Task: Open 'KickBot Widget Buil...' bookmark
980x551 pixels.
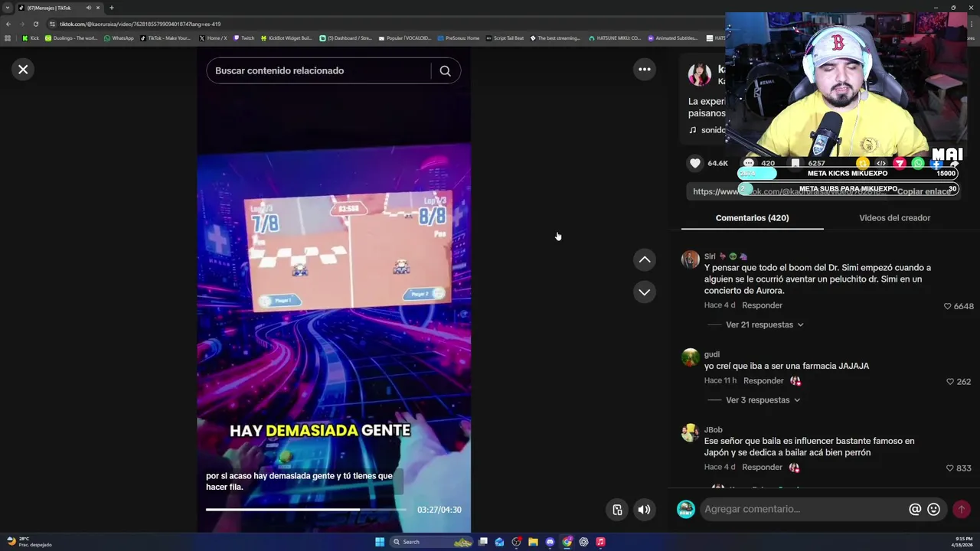Action: 286,37
